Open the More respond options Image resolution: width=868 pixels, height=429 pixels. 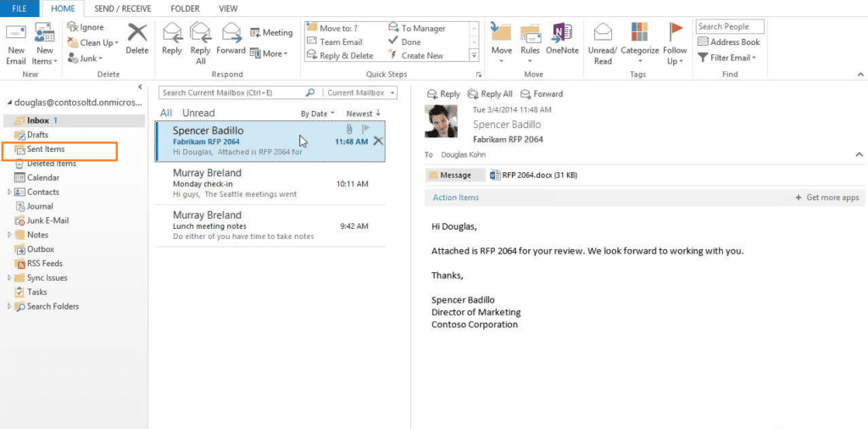click(x=269, y=53)
